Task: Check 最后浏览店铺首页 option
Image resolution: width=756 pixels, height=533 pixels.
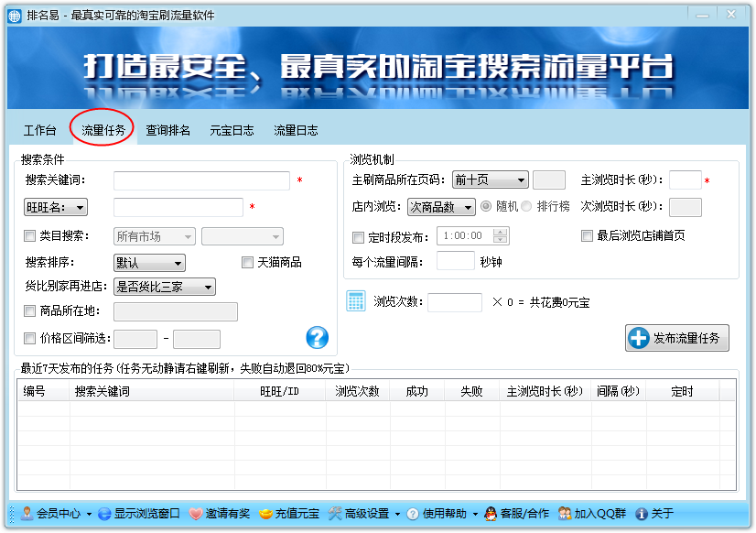Action: pyautogui.click(x=587, y=236)
